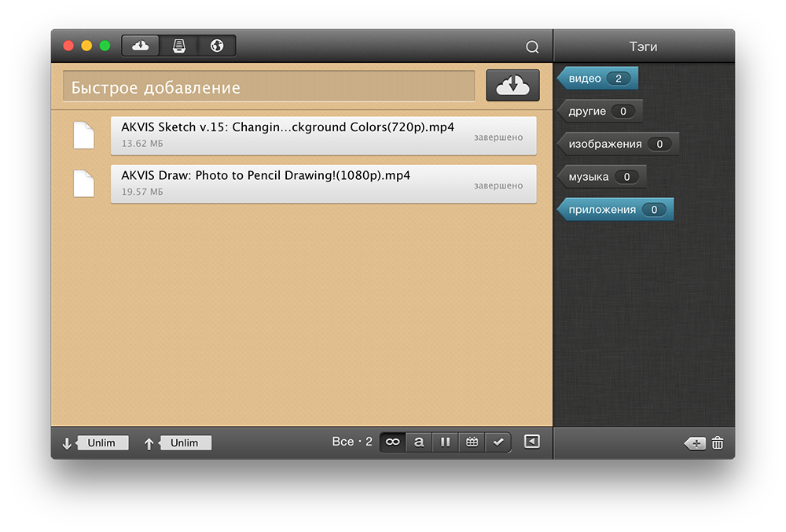Screen dimensions: 786x532
Task: Click the Тэги panel header
Action: tap(644, 46)
